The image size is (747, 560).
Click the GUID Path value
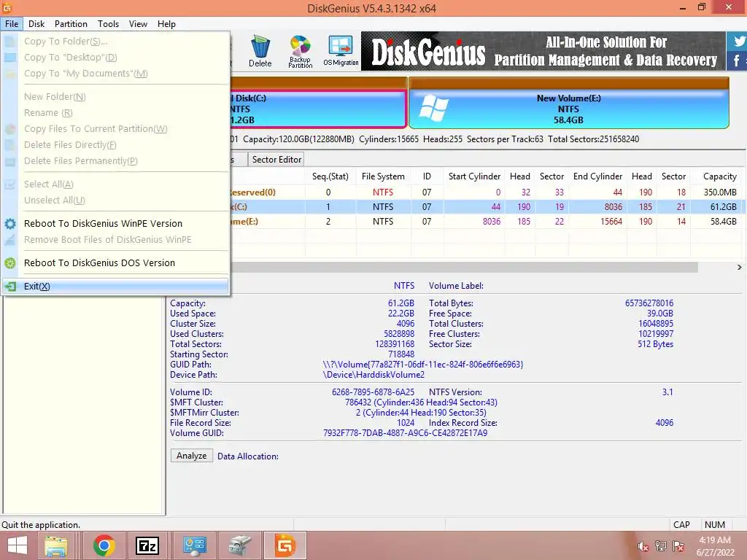[422, 365]
